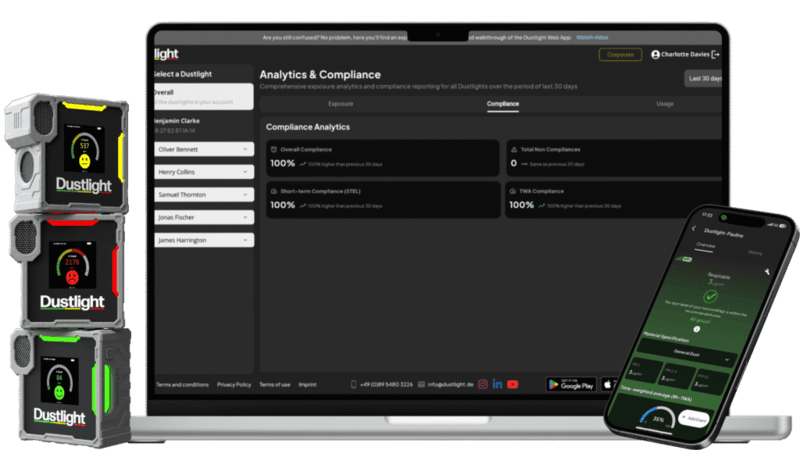Screen dimensions: 800x450
Task: Expand the Oliver Bennett dropdown
Action: 204,149
